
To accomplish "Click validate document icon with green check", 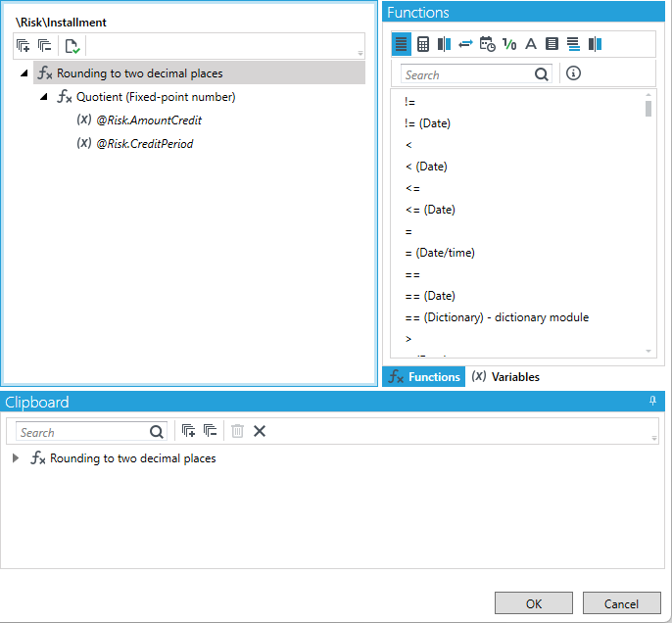I will tap(72, 46).
